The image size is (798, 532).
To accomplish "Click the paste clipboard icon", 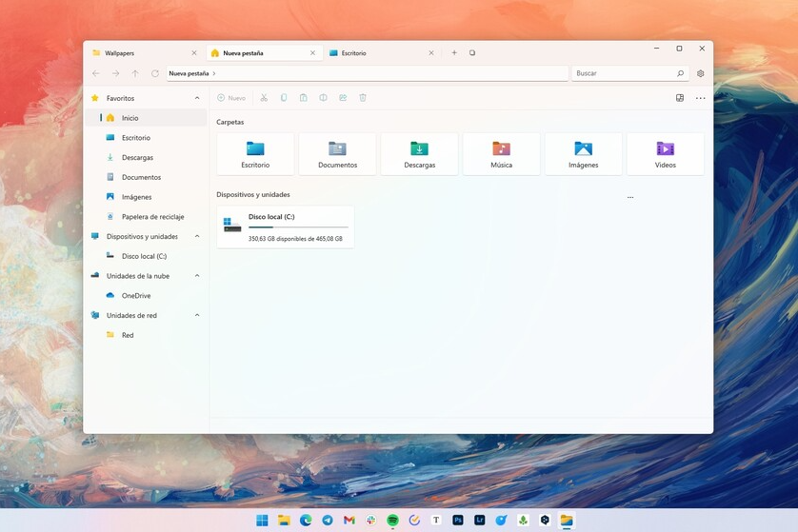I will [x=304, y=98].
